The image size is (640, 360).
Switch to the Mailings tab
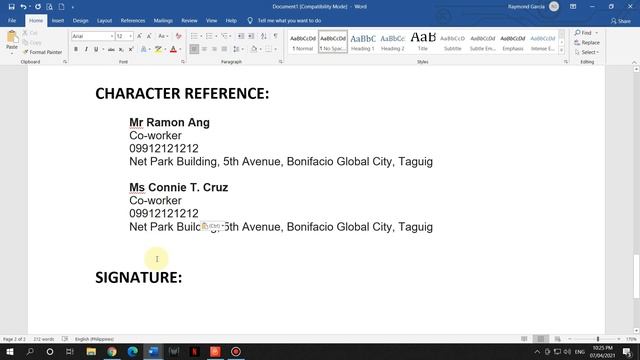coord(163,20)
